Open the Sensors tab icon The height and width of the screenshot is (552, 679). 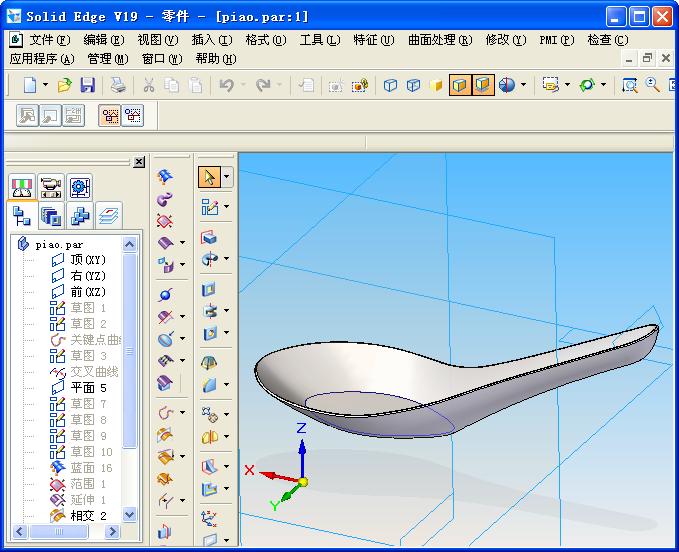coord(22,187)
